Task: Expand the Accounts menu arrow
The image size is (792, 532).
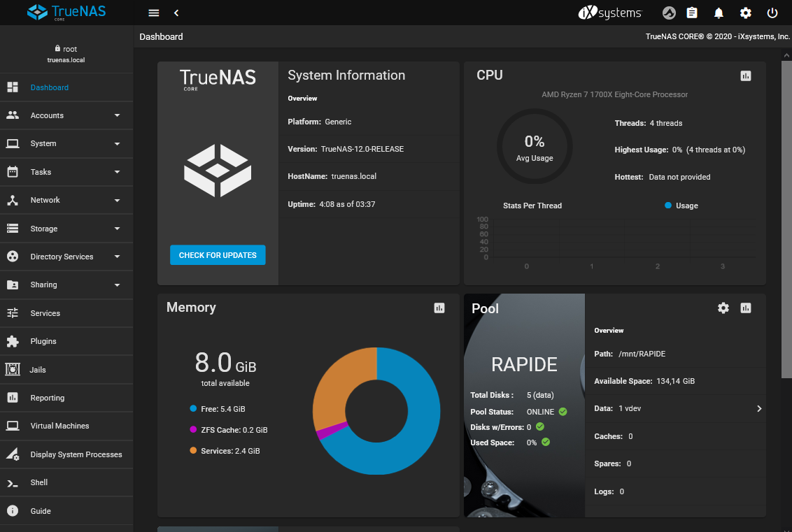Action: tap(117, 115)
